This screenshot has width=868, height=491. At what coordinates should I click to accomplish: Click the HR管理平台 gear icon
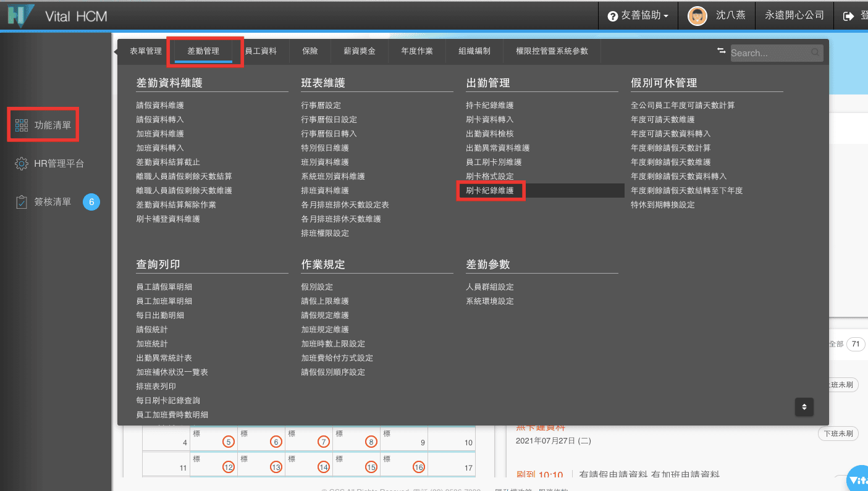pos(22,164)
